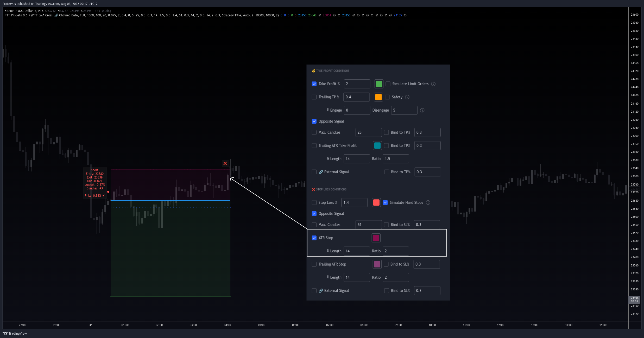The image size is (644, 338).
Task: Enable Max. Candles under Stop Loss Conditions
Action: [314, 225]
